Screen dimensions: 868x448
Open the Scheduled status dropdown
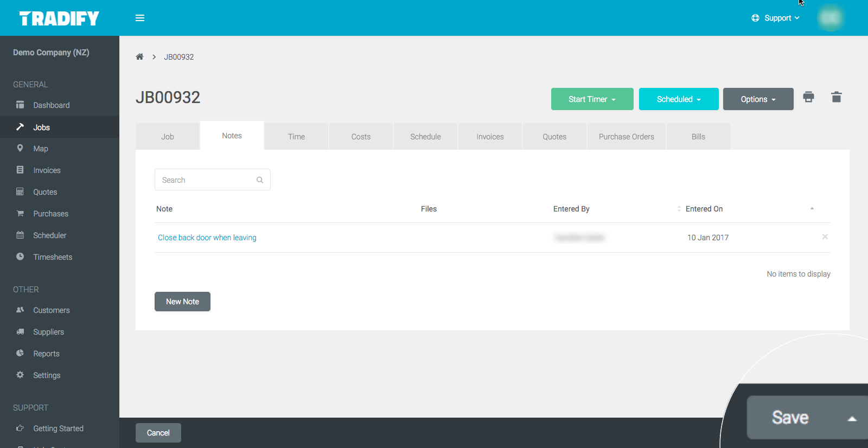tap(679, 99)
